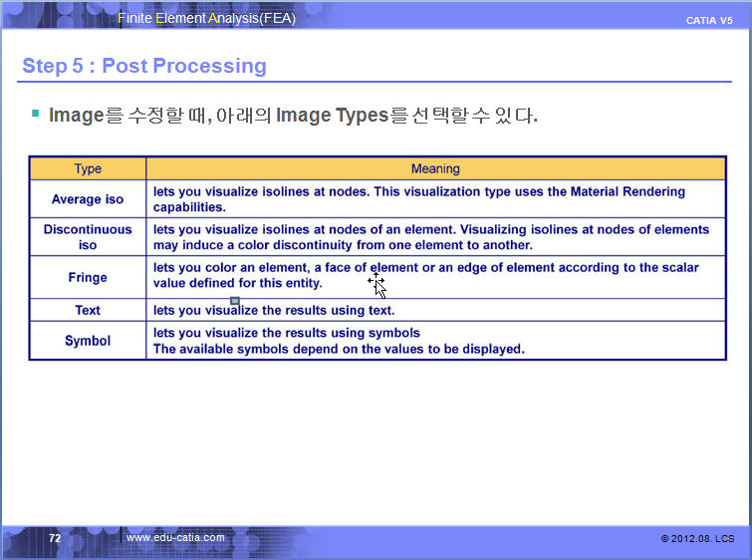Click the Discontinuous iso meaning description

pyautogui.click(x=430, y=237)
